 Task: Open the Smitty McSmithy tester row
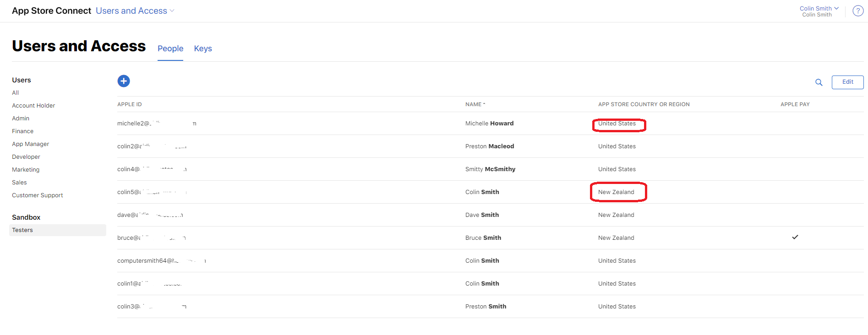click(x=490, y=169)
